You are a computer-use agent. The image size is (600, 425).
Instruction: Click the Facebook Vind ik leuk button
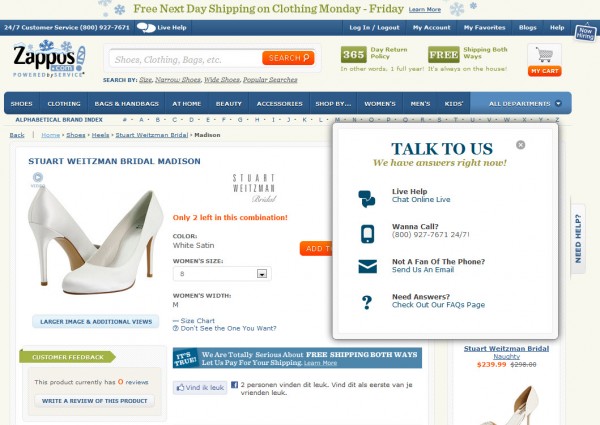click(x=200, y=388)
